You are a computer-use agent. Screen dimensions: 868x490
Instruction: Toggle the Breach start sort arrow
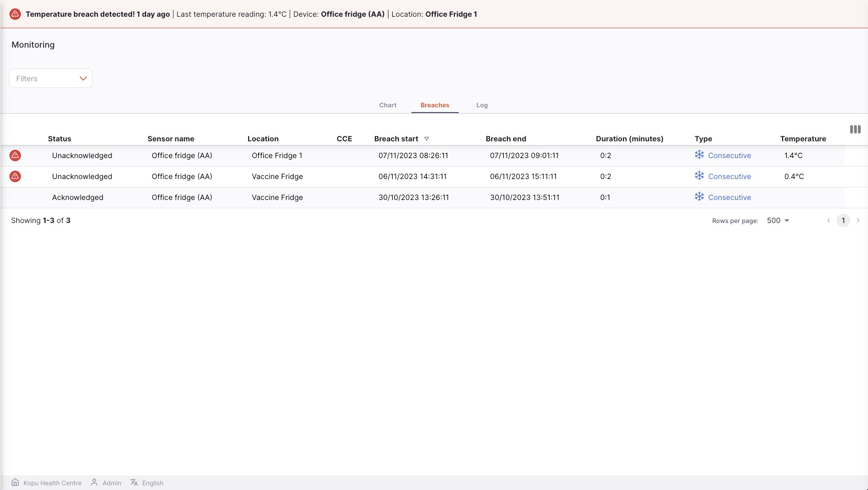[x=427, y=139]
